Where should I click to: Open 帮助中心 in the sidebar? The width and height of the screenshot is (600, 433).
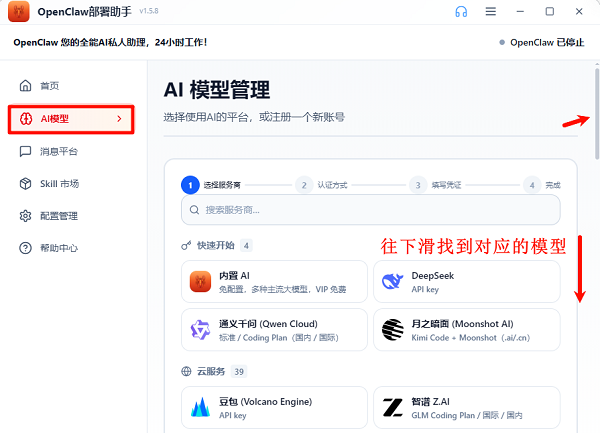(71, 248)
